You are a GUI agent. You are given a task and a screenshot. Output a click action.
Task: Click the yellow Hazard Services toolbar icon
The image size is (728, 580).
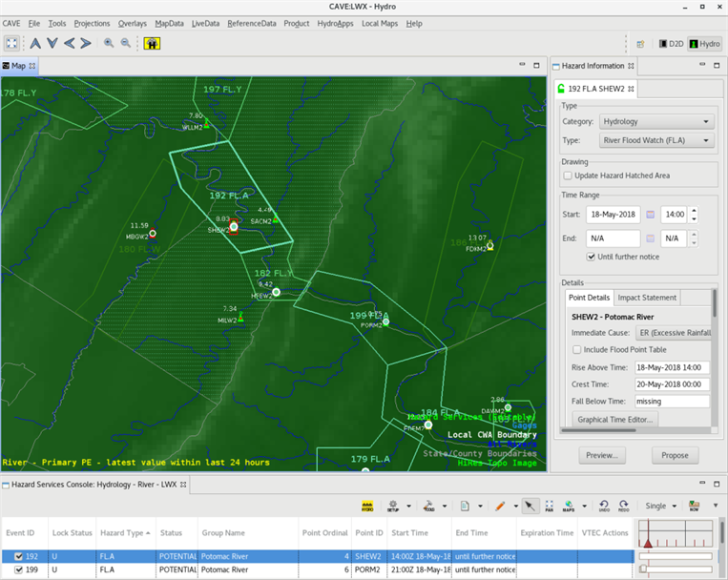152,44
